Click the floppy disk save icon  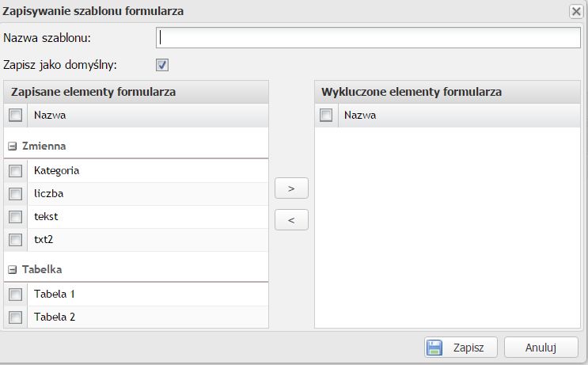pos(434,347)
